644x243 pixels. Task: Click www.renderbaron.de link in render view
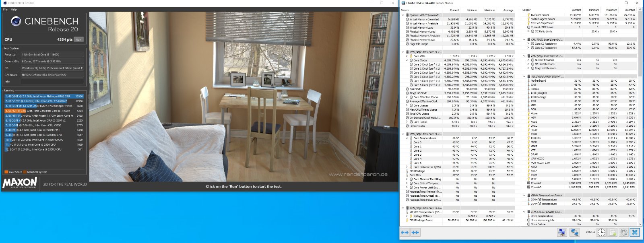coord(358,174)
